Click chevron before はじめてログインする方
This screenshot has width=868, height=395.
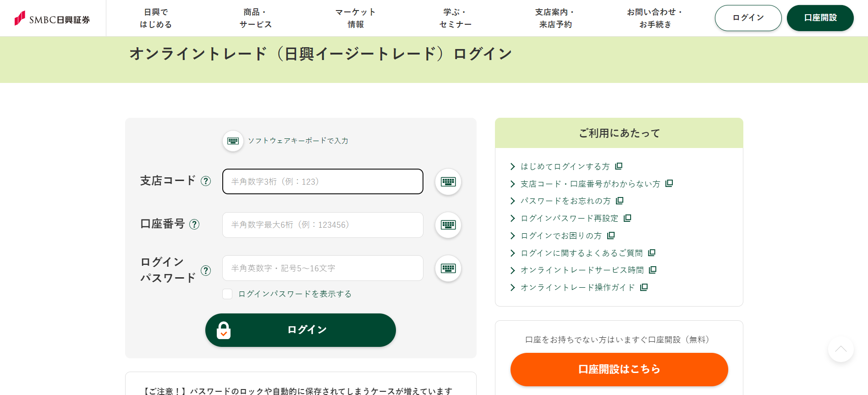(x=513, y=166)
